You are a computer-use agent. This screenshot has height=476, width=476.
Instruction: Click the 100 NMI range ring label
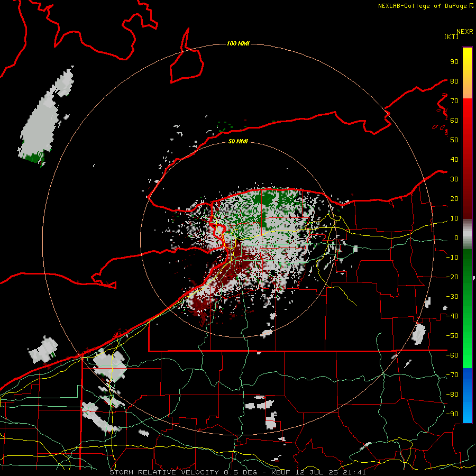pos(238,44)
